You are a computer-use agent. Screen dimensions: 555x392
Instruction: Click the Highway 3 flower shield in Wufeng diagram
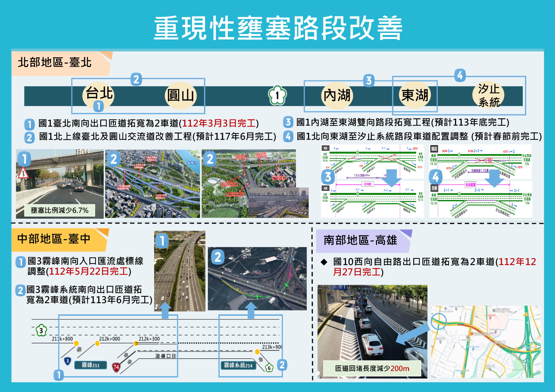tap(41, 330)
